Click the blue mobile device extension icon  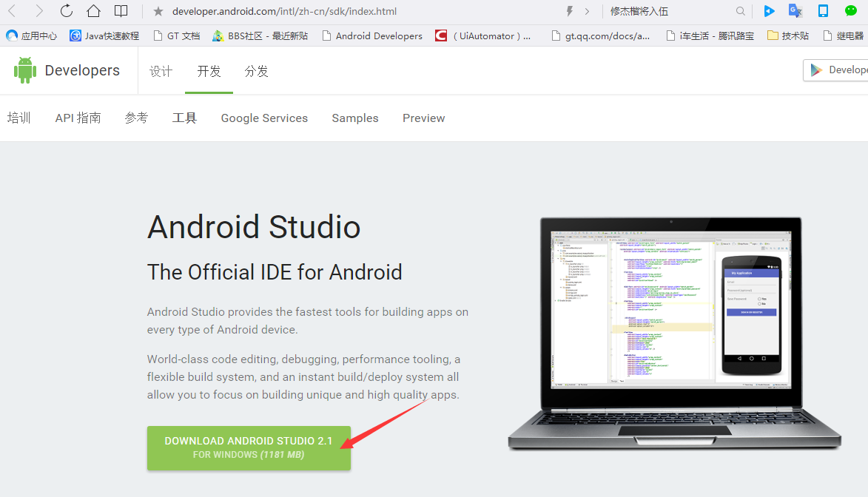pyautogui.click(x=823, y=11)
